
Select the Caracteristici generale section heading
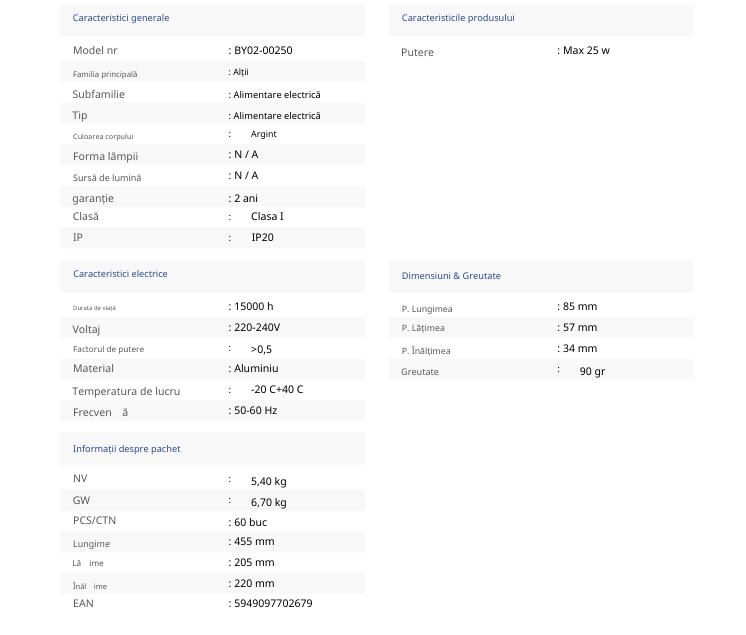(x=121, y=18)
